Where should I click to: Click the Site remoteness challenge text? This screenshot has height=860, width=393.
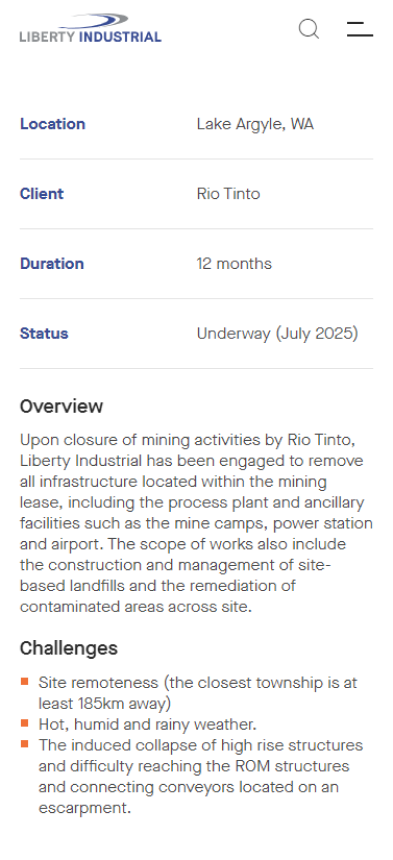[197, 693]
